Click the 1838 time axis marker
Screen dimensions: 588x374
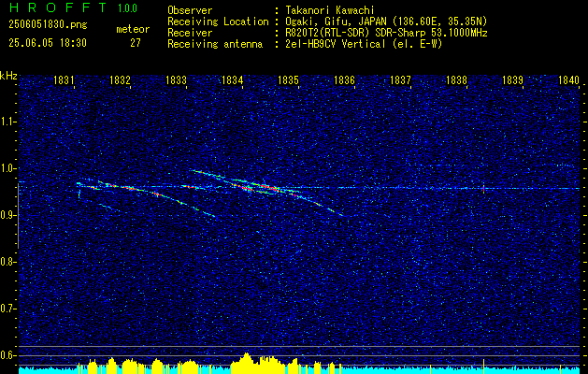click(x=457, y=79)
